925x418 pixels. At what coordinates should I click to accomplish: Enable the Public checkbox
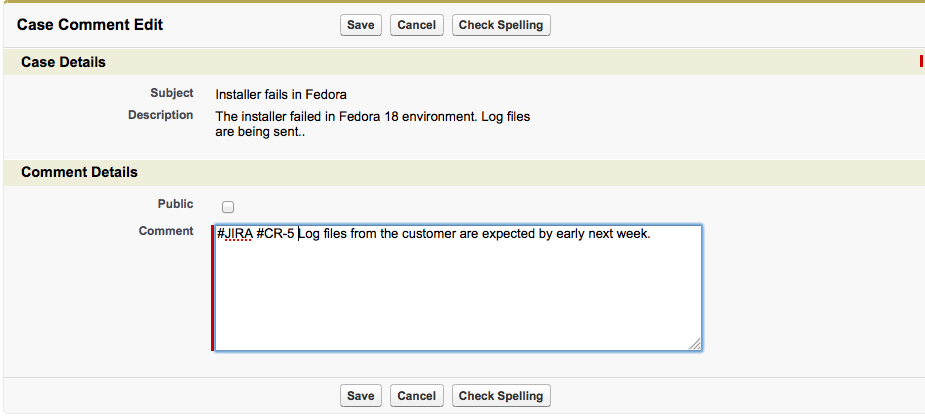pos(228,208)
